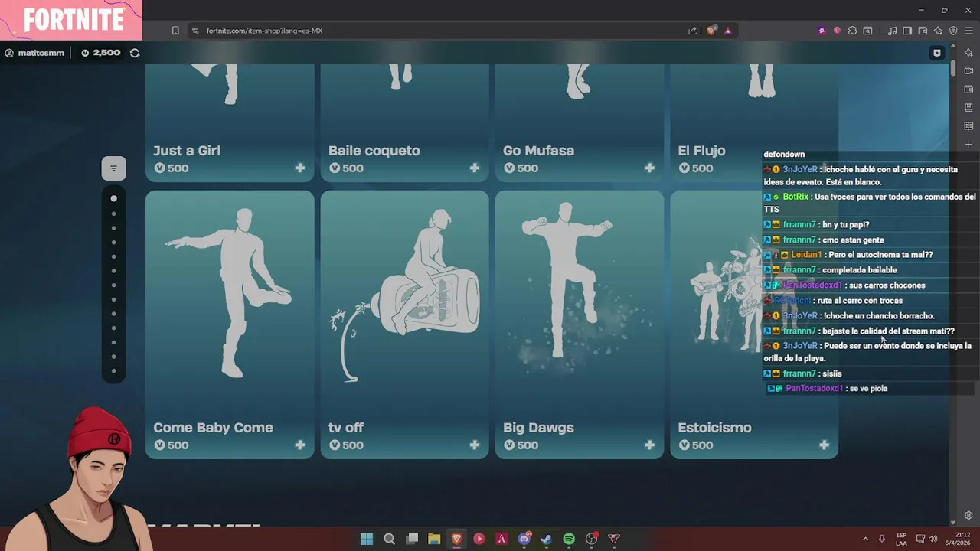Switch to Discord in the taskbar
The width and height of the screenshot is (980, 551).
pyautogui.click(x=524, y=539)
